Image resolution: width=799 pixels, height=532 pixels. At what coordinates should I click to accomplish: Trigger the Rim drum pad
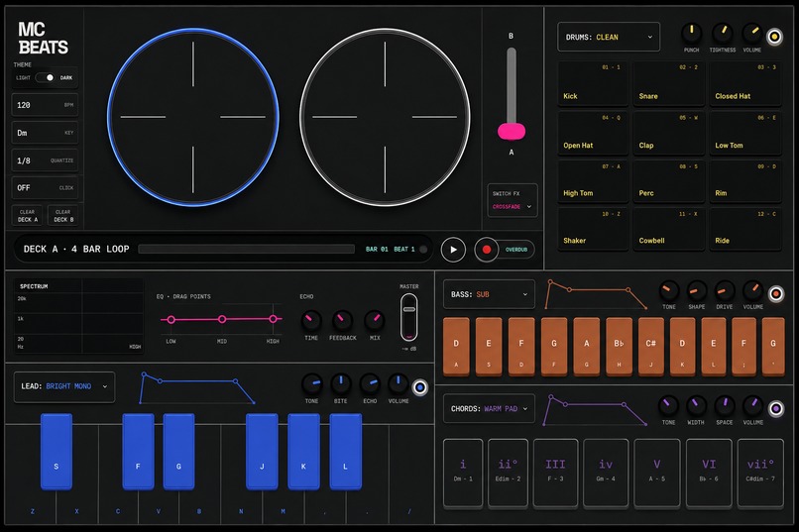point(745,181)
